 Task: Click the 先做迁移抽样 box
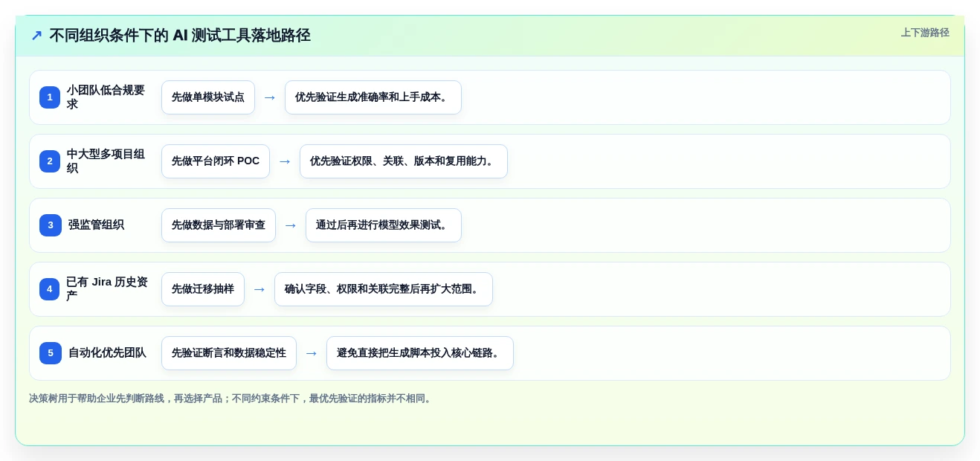203,289
